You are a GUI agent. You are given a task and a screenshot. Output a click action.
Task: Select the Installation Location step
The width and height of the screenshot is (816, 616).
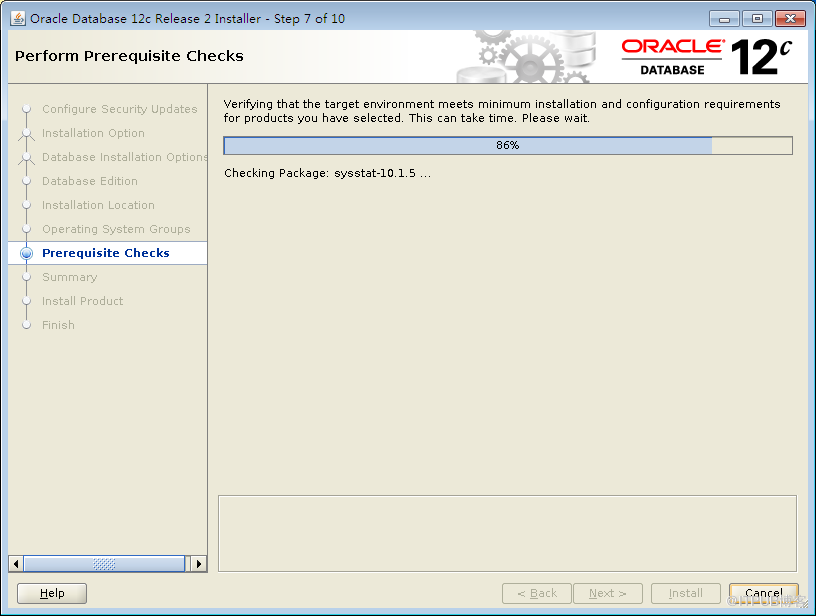(x=98, y=205)
